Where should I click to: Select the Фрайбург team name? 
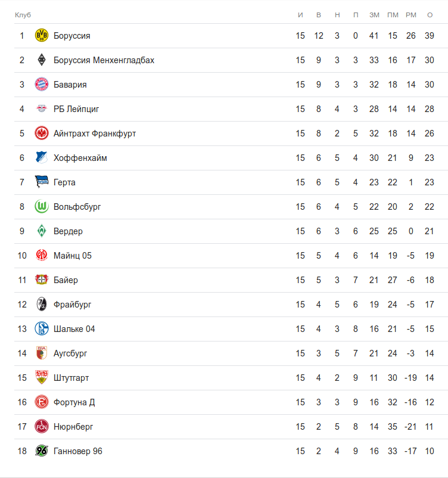(72, 305)
